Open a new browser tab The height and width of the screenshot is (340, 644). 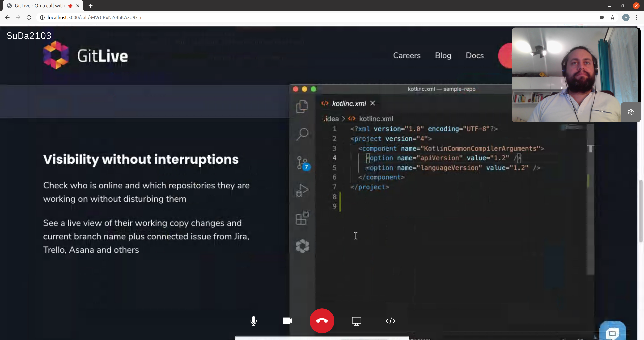pos(91,6)
